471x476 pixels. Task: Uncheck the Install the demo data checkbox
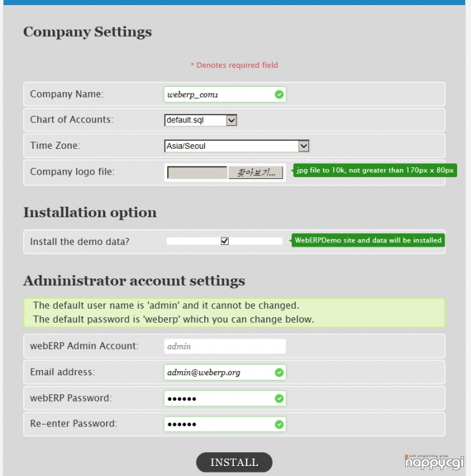point(225,241)
